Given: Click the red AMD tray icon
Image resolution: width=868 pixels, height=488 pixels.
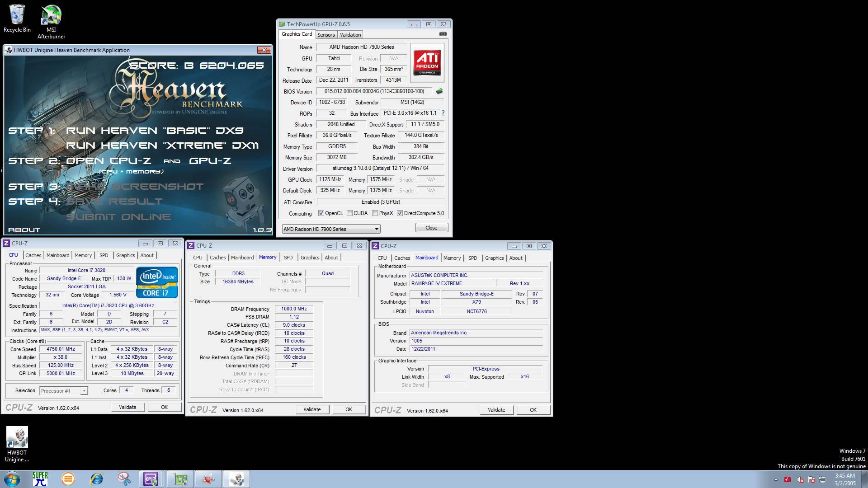Looking at the screenshot, I should point(788,479).
